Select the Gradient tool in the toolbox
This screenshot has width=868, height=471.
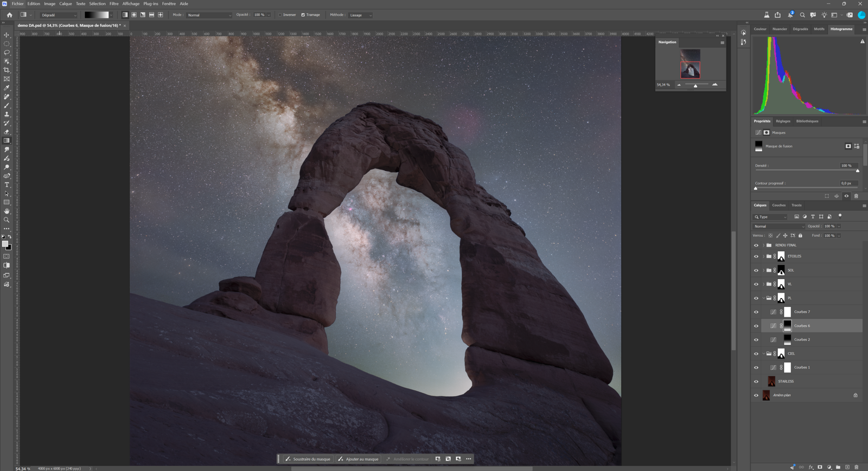(7, 141)
